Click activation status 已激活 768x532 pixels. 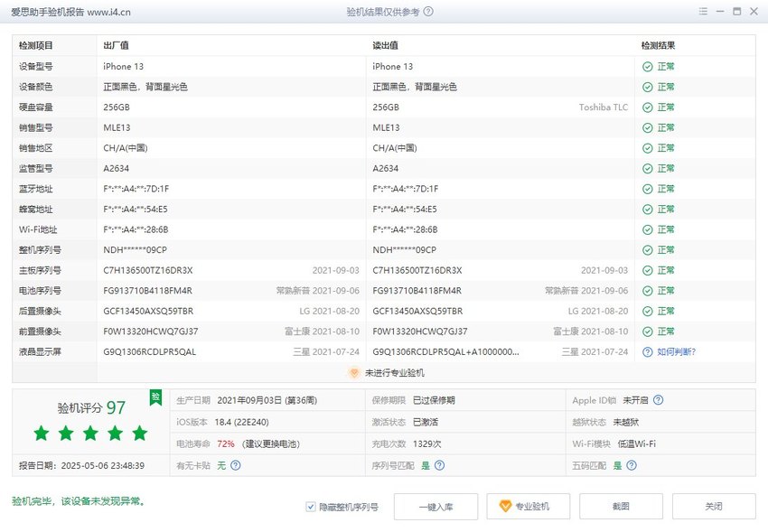pyautogui.click(x=426, y=422)
